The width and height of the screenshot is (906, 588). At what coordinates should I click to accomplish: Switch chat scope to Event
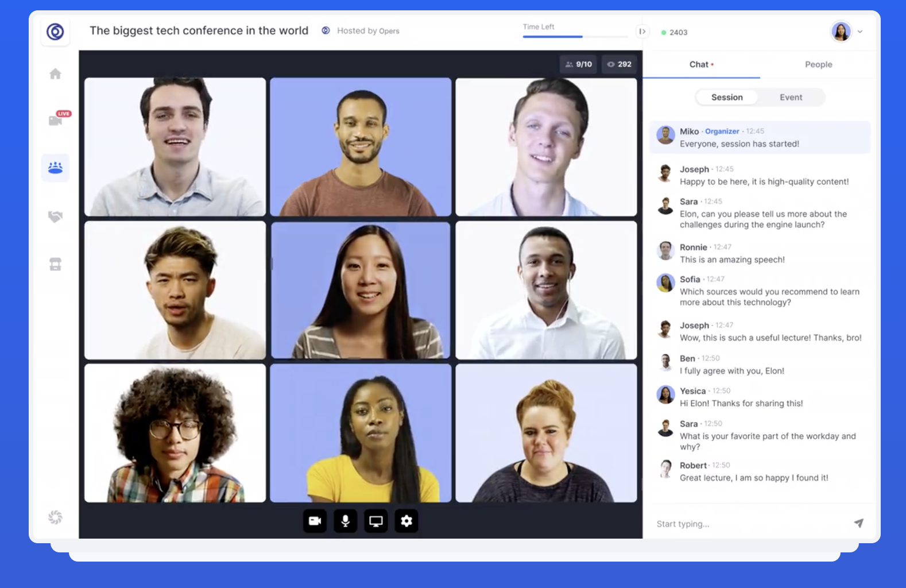pos(791,98)
